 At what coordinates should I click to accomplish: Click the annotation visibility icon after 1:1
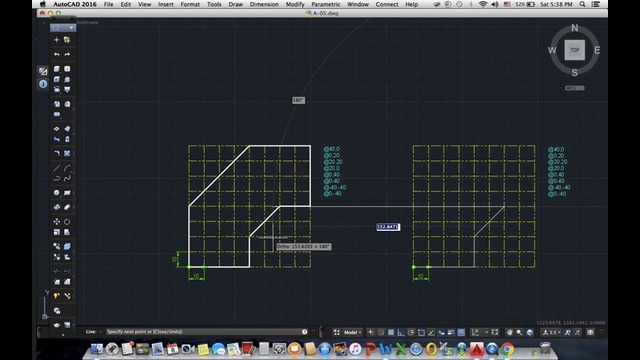pos(567,332)
